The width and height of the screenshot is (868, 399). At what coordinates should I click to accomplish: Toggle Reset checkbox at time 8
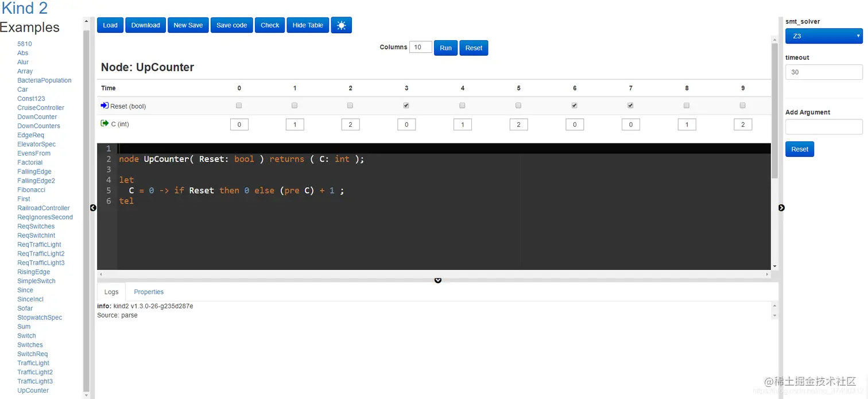(687, 106)
